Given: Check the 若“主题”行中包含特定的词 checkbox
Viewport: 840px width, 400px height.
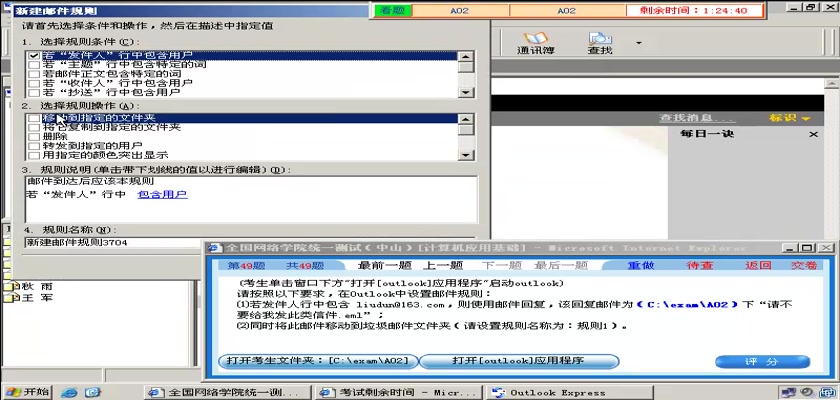Looking at the screenshot, I should click(x=34, y=65).
